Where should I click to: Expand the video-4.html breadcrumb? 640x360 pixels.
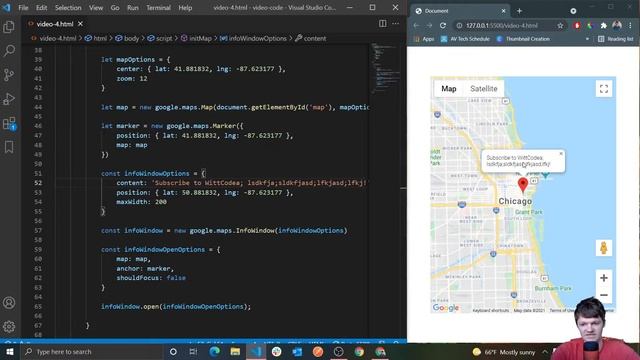[53, 38]
